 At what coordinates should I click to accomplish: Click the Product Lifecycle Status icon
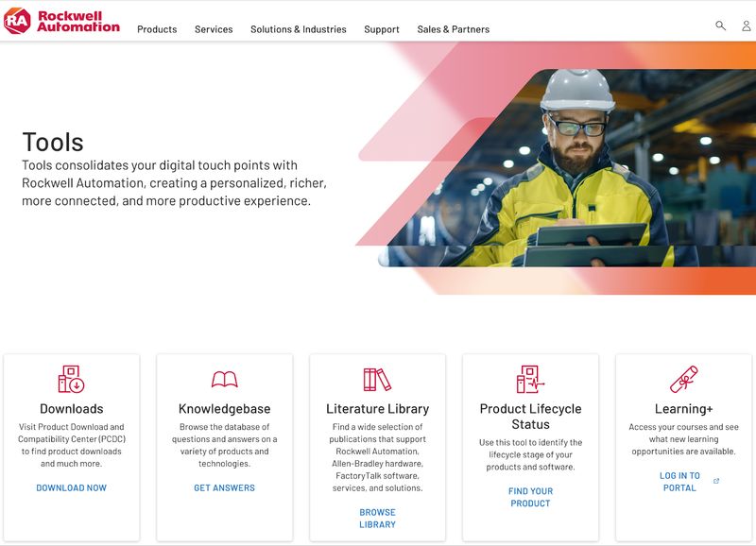529,377
